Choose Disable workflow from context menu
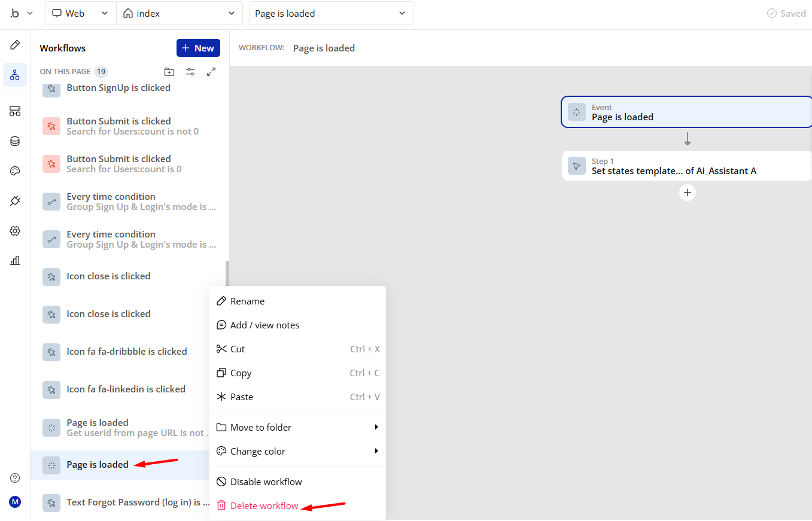Screen dimensions: 812x521 pyautogui.click(x=266, y=482)
